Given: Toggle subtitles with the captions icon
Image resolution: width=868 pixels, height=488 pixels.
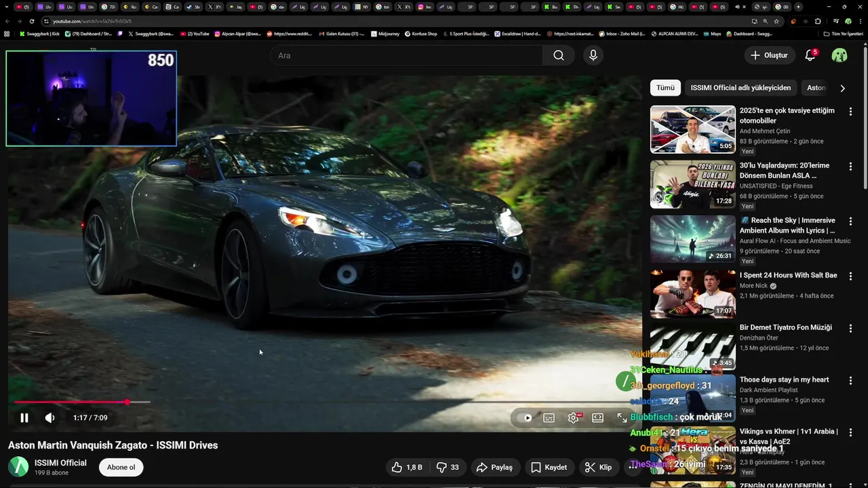Looking at the screenshot, I should pyautogui.click(x=549, y=418).
